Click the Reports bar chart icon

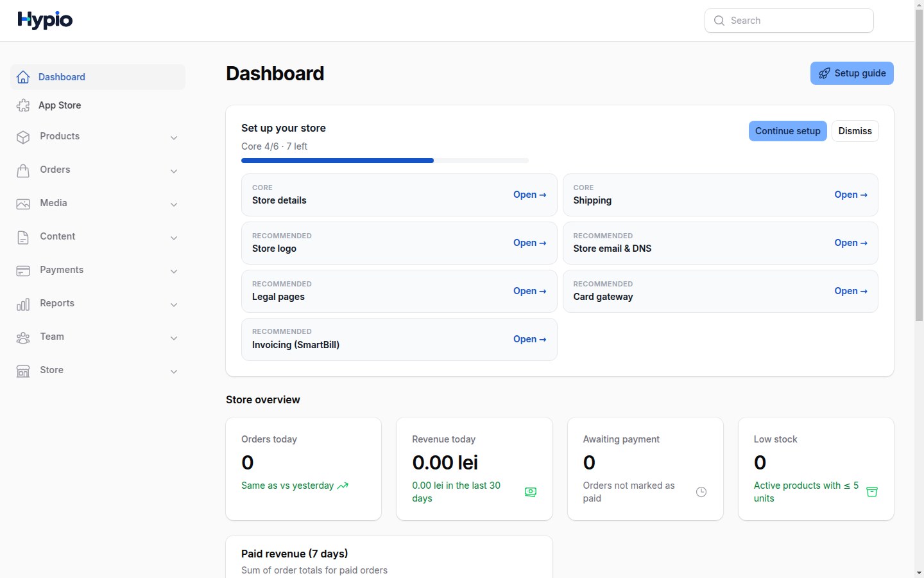[23, 304]
